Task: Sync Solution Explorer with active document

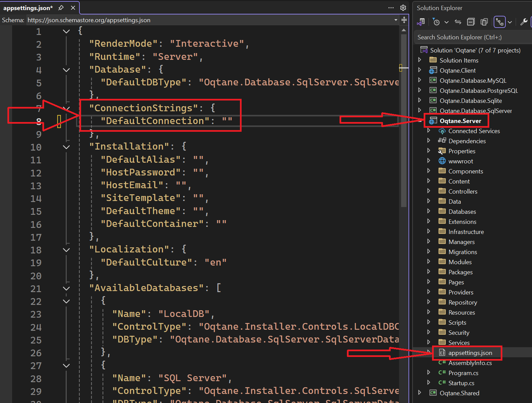Action: (458, 22)
